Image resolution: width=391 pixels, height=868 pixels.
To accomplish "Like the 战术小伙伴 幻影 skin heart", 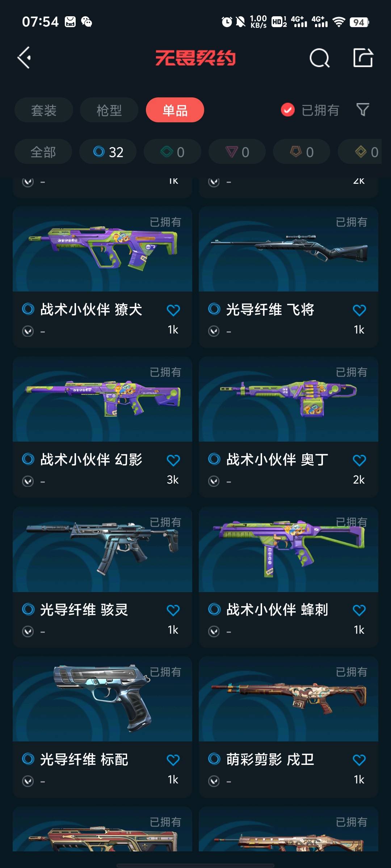I will tap(173, 460).
